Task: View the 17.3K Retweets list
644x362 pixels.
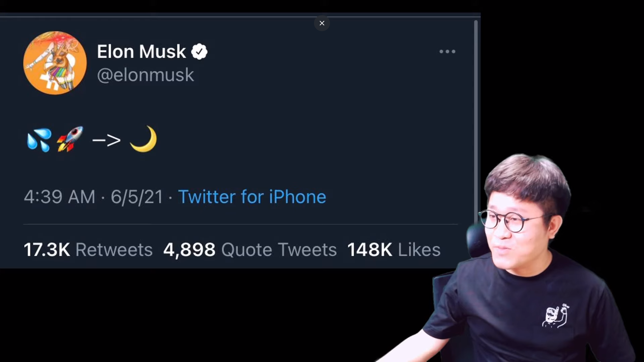Action: coord(88,250)
